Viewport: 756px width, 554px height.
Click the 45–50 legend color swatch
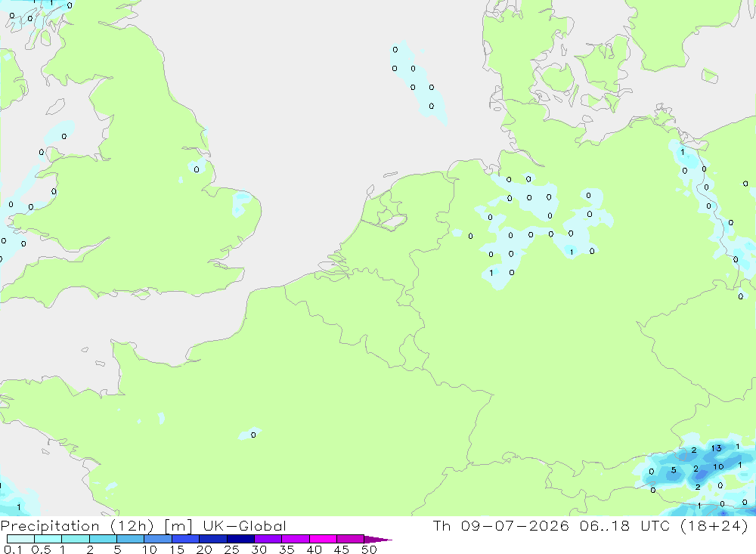click(350, 539)
